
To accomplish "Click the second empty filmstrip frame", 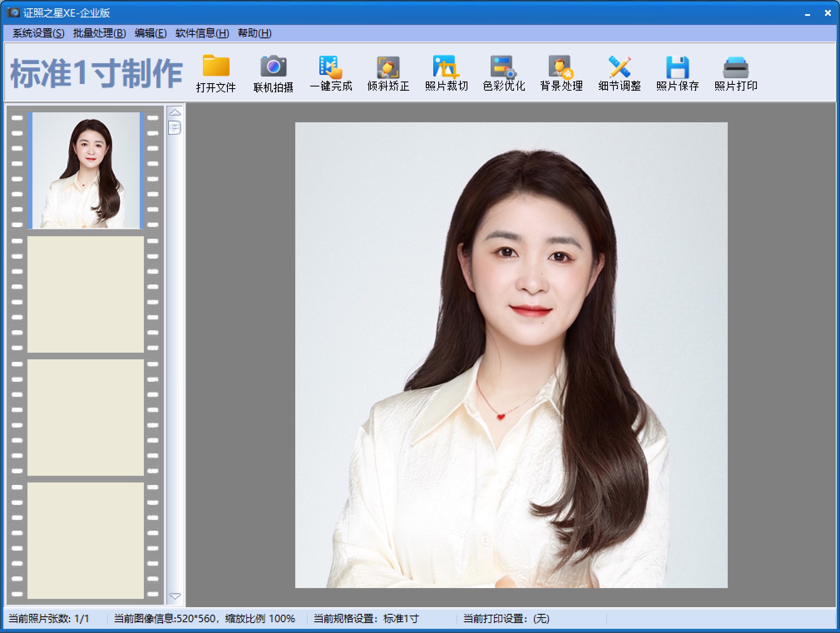I will tap(86, 417).
